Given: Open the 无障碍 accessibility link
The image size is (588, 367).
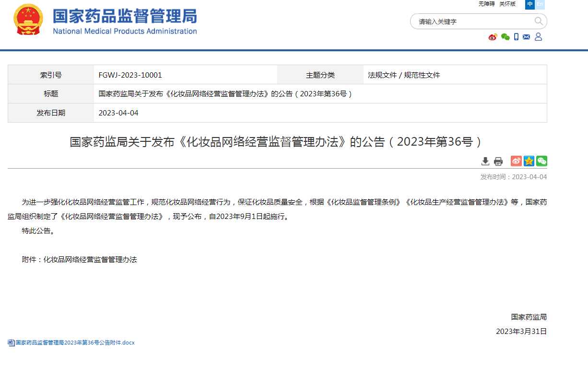Looking at the screenshot, I should click(x=486, y=4).
